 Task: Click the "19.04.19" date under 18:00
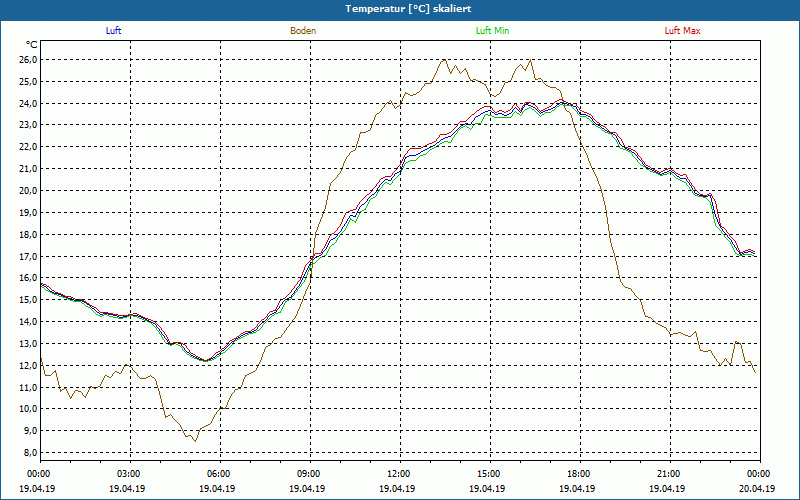[577, 489]
